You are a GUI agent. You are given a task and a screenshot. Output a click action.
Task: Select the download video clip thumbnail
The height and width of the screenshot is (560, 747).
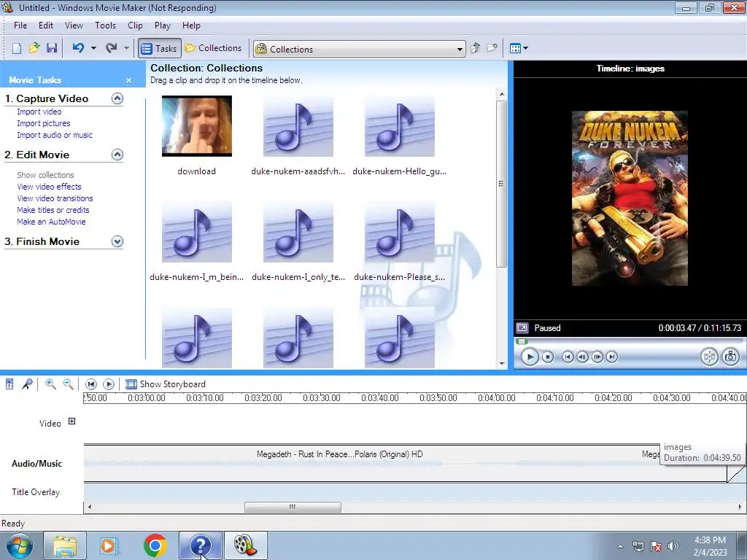click(x=197, y=126)
